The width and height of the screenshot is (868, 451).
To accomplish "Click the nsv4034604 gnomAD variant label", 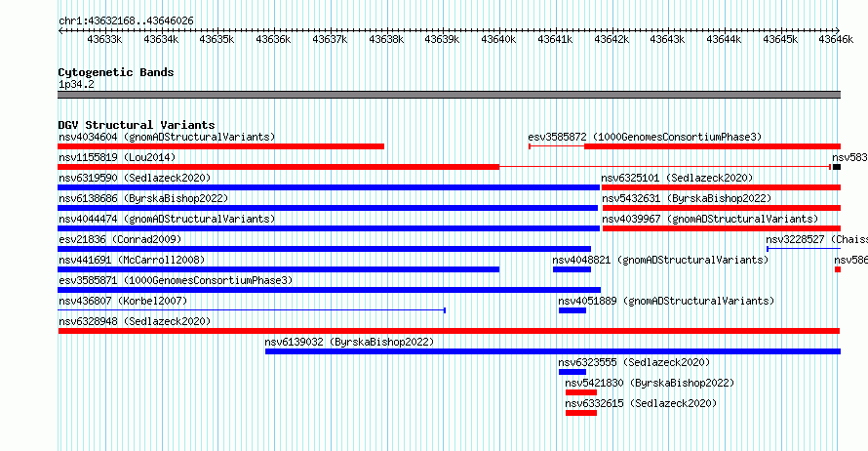I will point(167,137).
